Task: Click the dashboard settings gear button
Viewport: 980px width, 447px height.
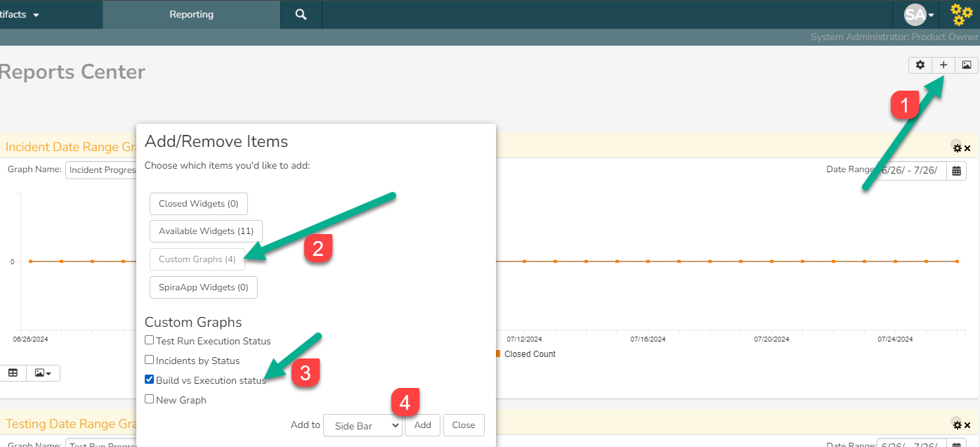Action: pos(920,65)
